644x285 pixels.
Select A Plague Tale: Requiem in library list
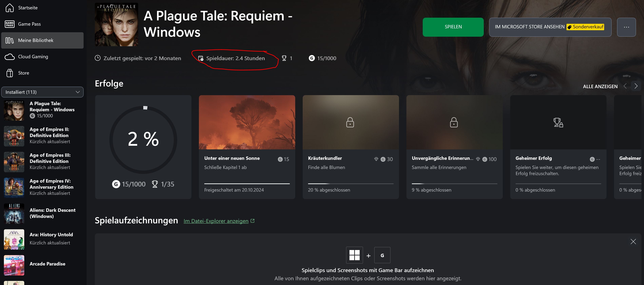coord(42,110)
